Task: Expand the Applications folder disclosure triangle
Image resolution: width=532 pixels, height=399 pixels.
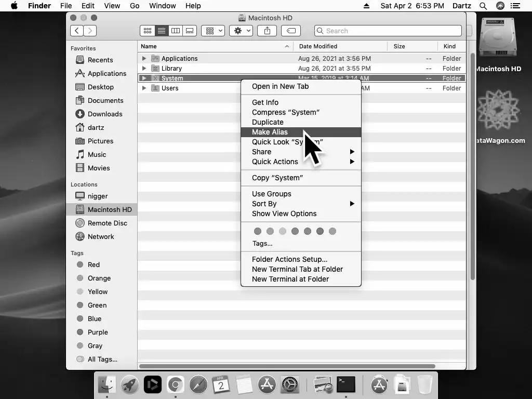Action: pos(144,58)
